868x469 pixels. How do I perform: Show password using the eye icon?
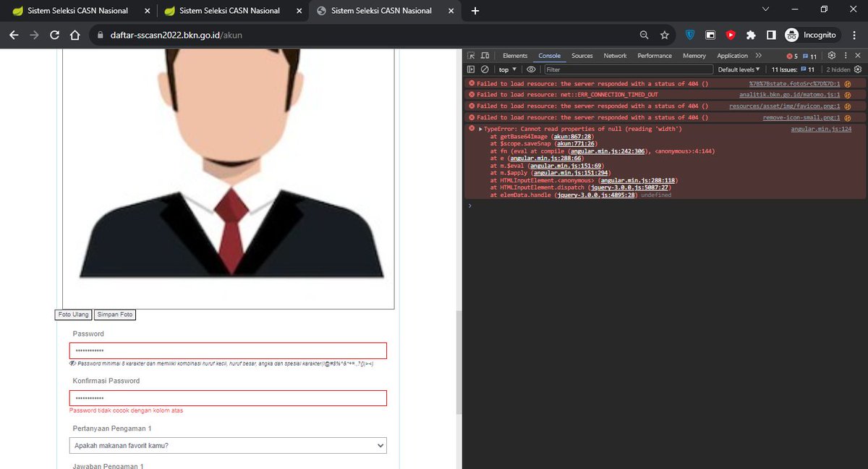click(x=72, y=363)
